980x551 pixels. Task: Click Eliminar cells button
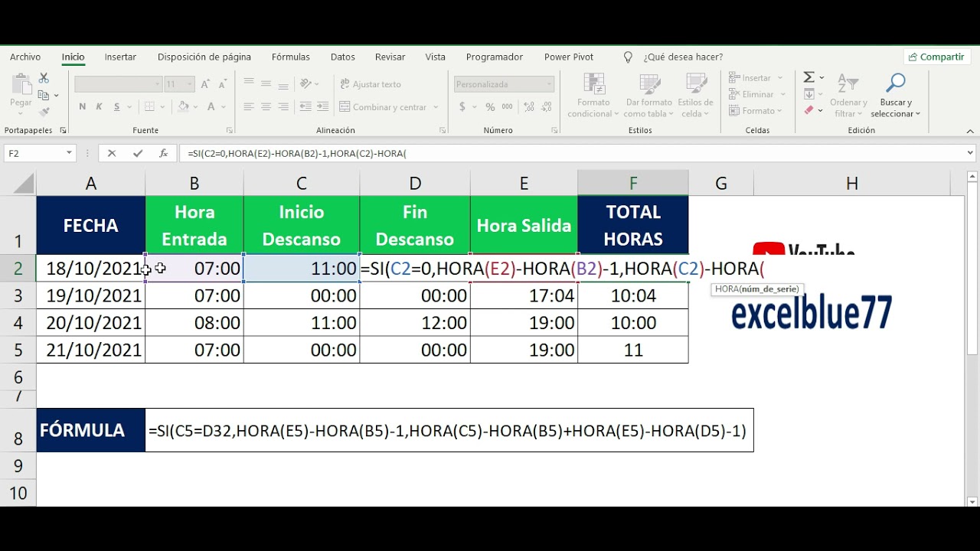[756, 95]
